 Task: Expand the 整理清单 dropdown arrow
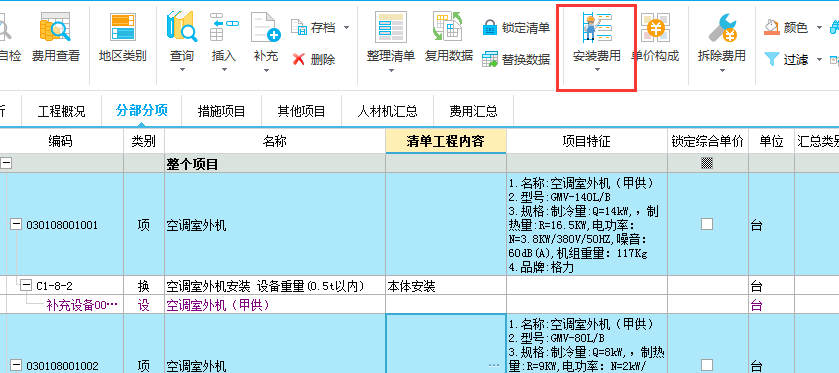click(391, 70)
